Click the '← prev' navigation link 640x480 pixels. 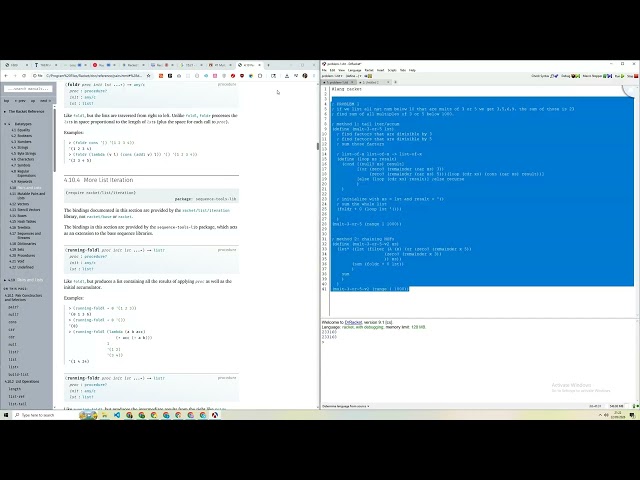pos(20,101)
